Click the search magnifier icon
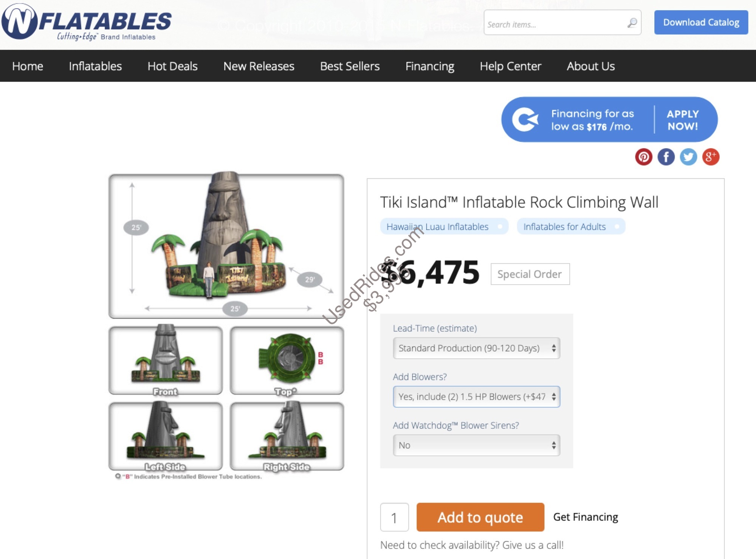This screenshot has width=756, height=559. 632,23
